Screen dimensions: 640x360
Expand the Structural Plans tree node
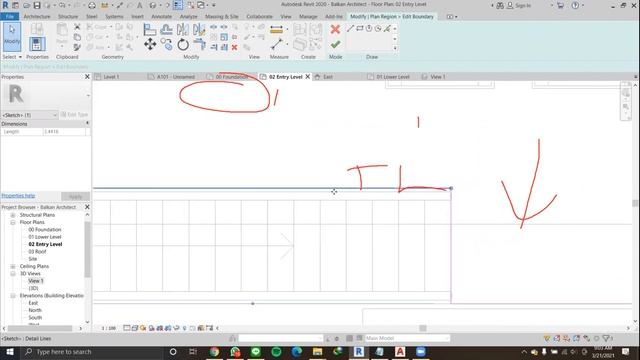(x=13, y=215)
